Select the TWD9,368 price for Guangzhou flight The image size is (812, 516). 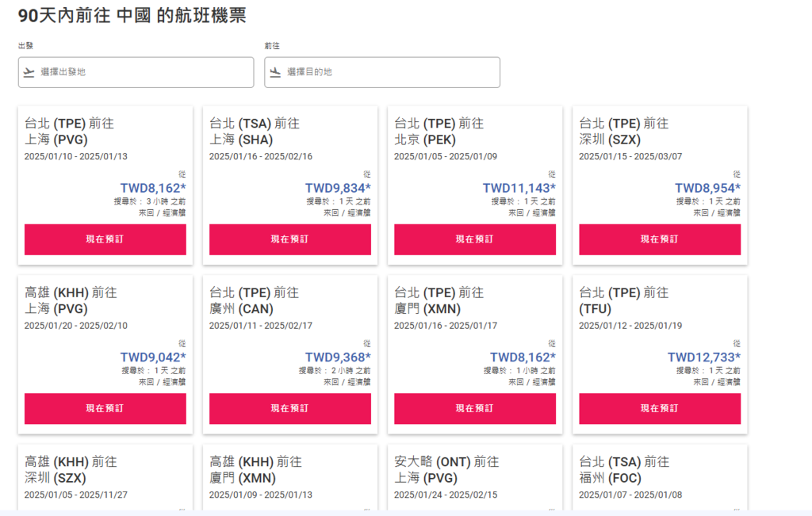click(338, 357)
